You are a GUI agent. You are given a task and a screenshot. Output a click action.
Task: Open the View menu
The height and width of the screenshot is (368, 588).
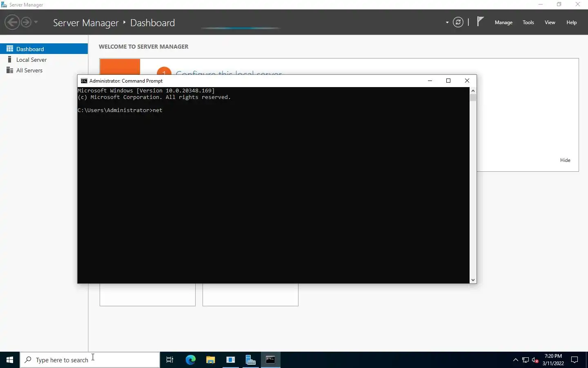tap(550, 22)
